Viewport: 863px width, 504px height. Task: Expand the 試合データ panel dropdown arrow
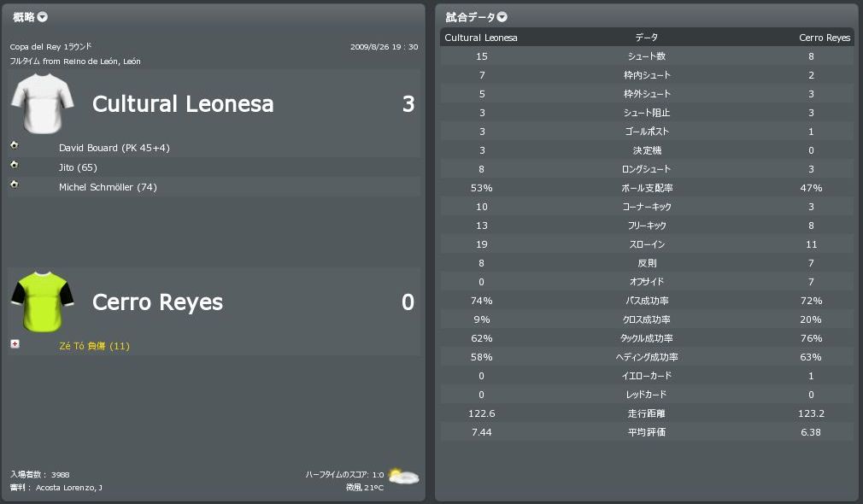[x=502, y=17]
